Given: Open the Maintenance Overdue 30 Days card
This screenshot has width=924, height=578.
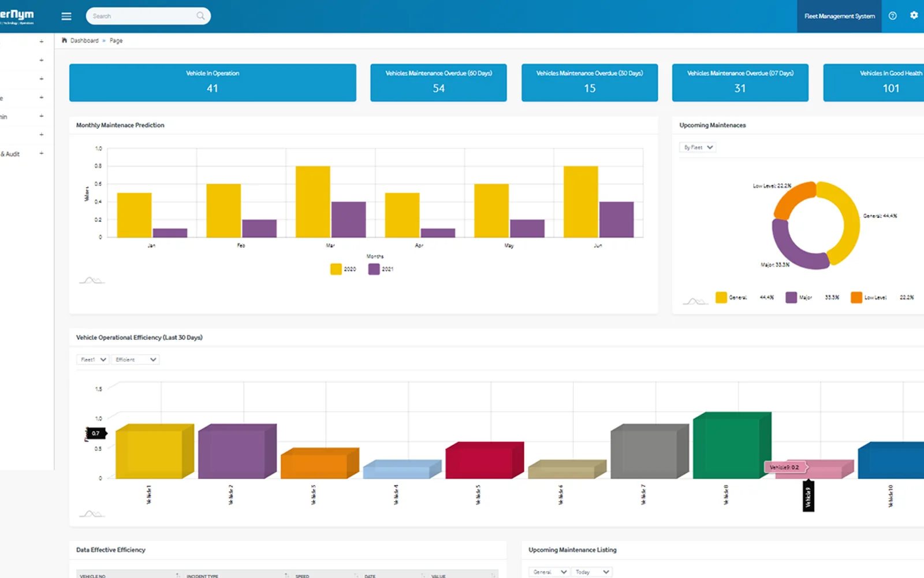Looking at the screenshot, I should coord(590,83).
